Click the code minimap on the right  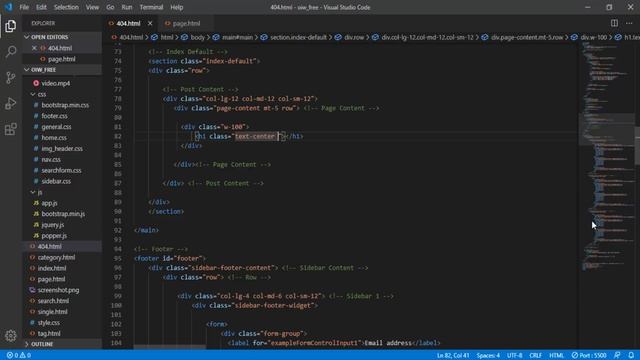pos(607,155)
